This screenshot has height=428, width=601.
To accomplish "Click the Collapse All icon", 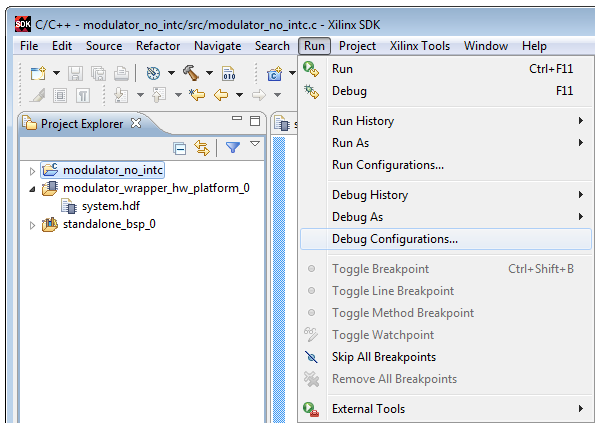I will (179, 148).
